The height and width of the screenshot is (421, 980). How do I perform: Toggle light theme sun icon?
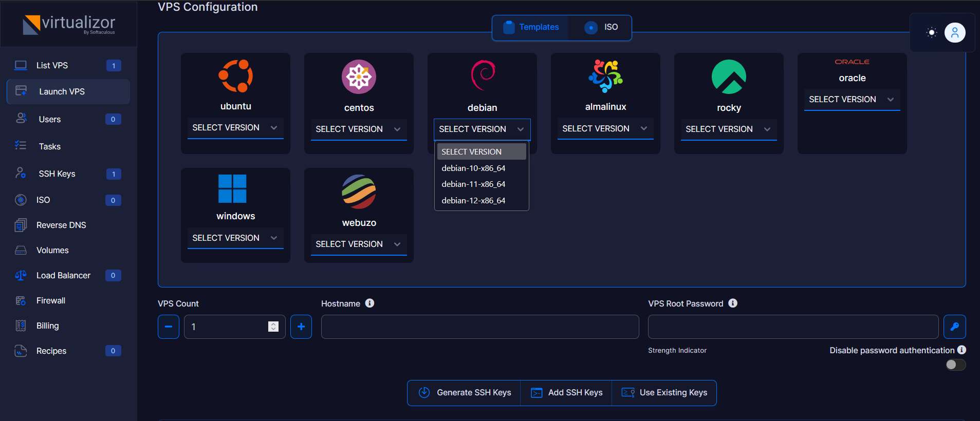pyautogui.click(x=932, y=32)
